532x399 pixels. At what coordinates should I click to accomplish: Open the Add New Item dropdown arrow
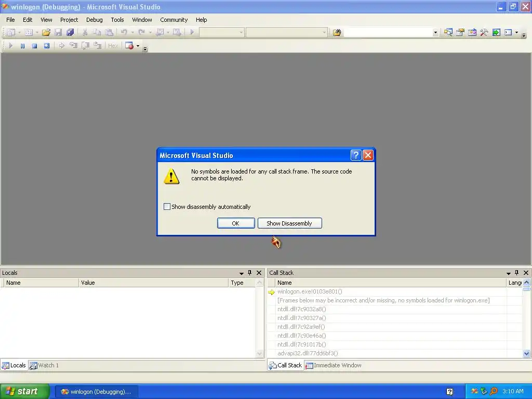[x=37, y=33]
